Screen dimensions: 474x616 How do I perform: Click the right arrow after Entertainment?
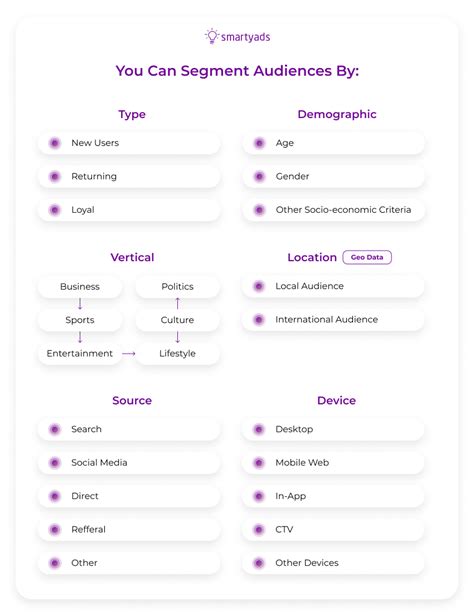pyautogui.click(x=128, y=354)
